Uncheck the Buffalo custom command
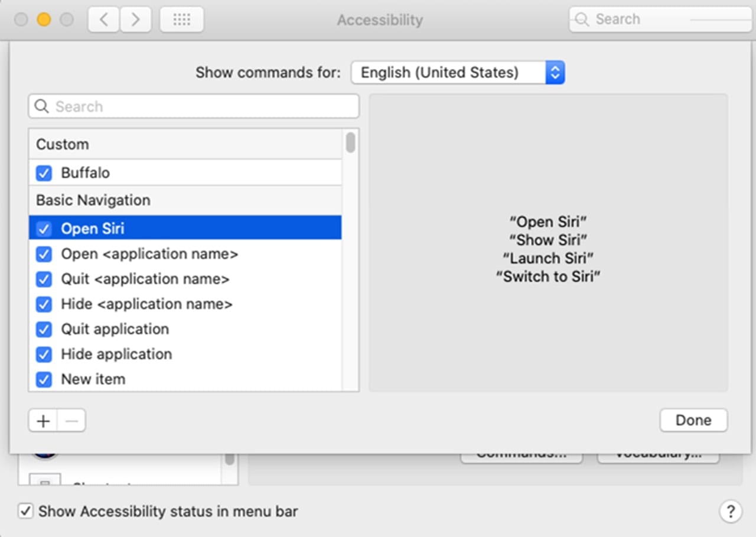This screenshot has width=756, height=537. [44, 173]
